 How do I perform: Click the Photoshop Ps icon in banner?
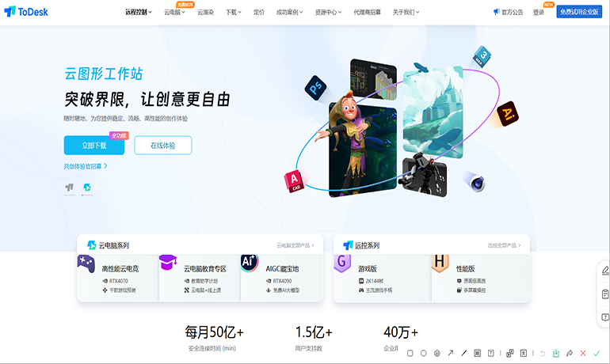tap(315, 88)
